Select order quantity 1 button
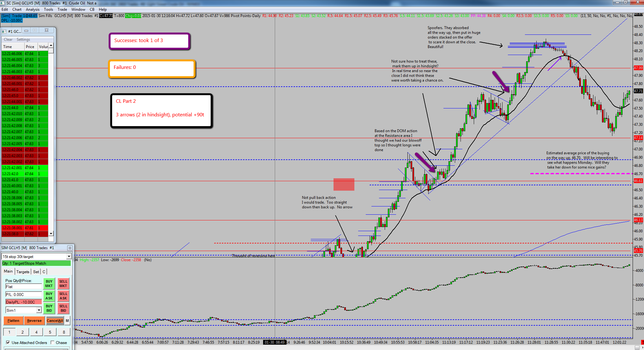Viewport: 644px width, 350px height. click(x=9, y=332)
